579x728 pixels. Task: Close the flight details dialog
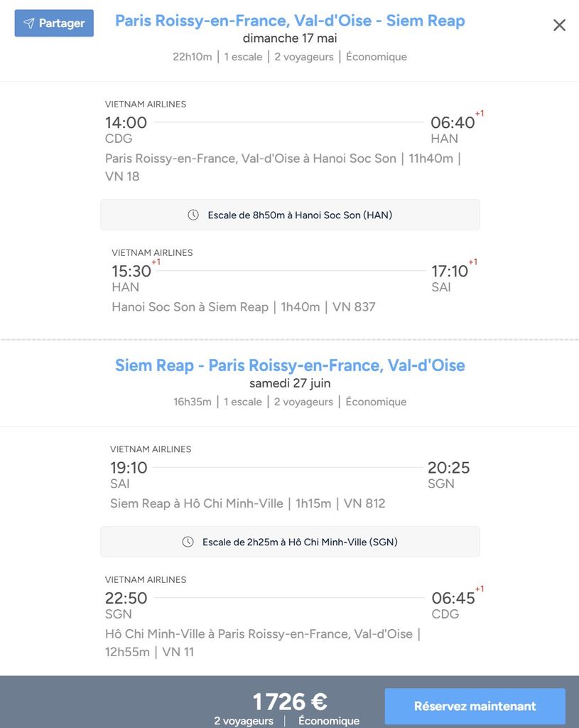coord(559,25)
